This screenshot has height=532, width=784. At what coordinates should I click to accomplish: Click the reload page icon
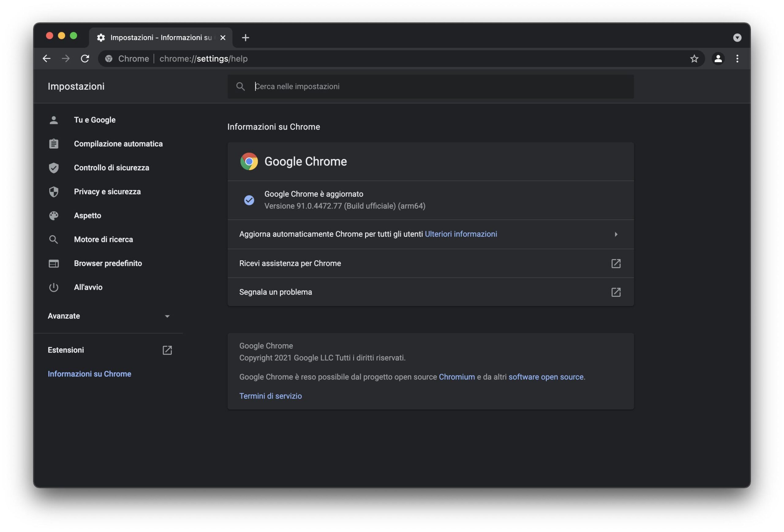click(85, 59)
